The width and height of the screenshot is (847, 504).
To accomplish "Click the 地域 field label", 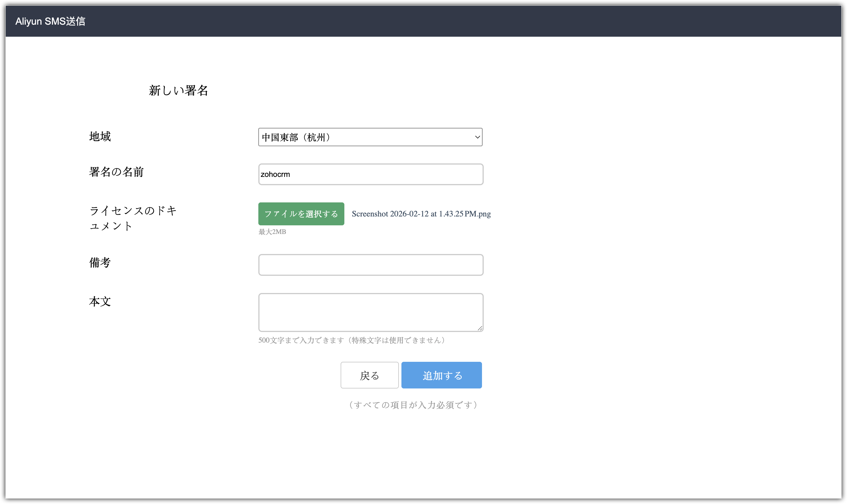I will coord(100,136).
